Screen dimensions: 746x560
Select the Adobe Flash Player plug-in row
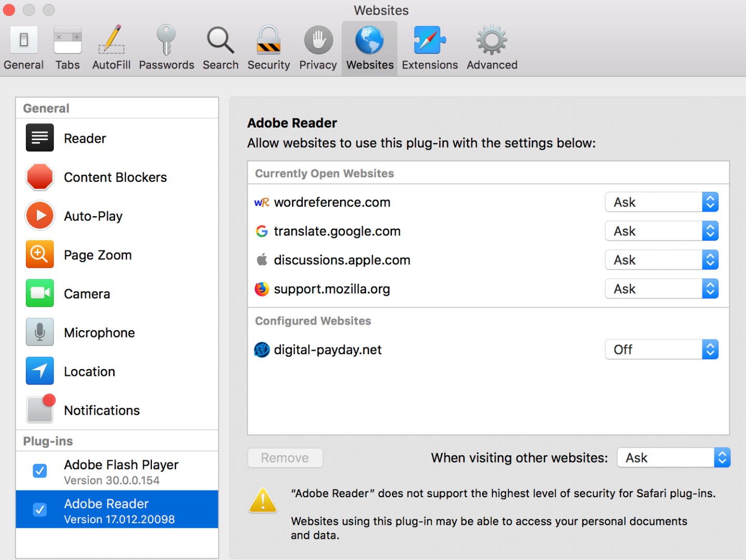(x=117, y=471)
